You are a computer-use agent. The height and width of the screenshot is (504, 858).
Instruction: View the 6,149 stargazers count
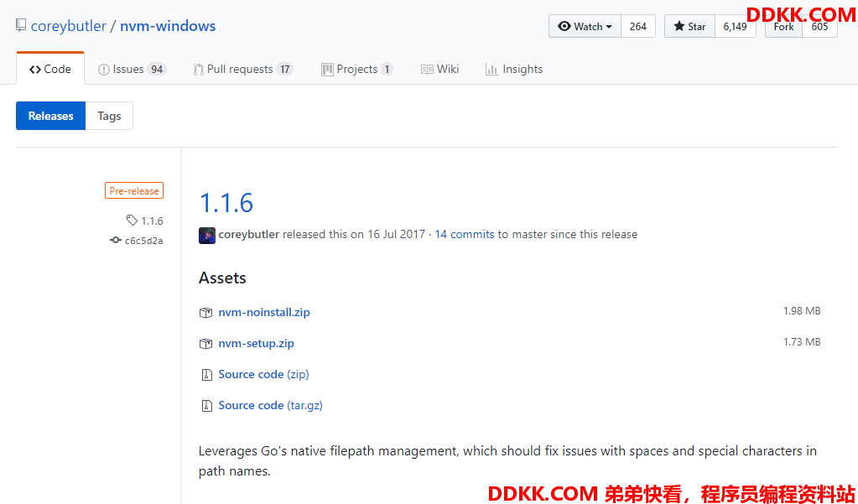point(735,26)
